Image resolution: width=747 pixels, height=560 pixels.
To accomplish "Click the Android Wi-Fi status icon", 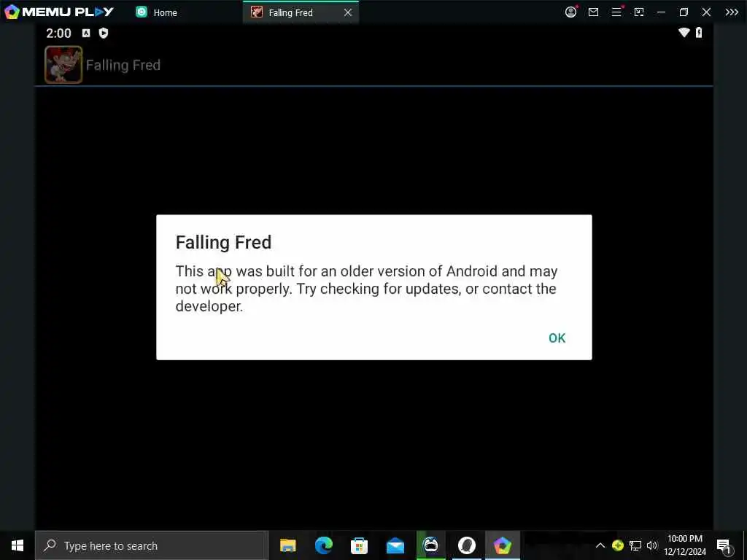I will 684,32.
